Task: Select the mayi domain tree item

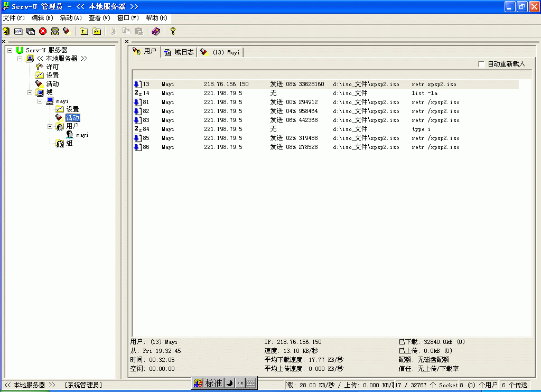Action: coord(62,101)
